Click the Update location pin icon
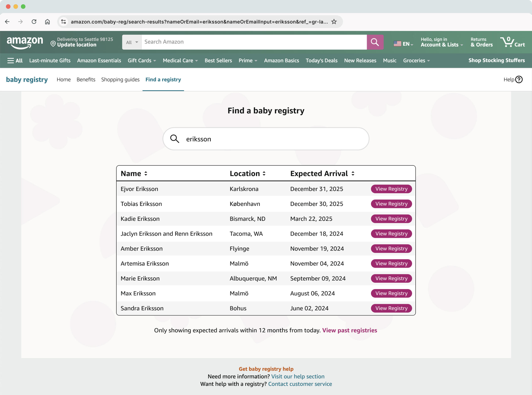 click(x=53, y=44)
